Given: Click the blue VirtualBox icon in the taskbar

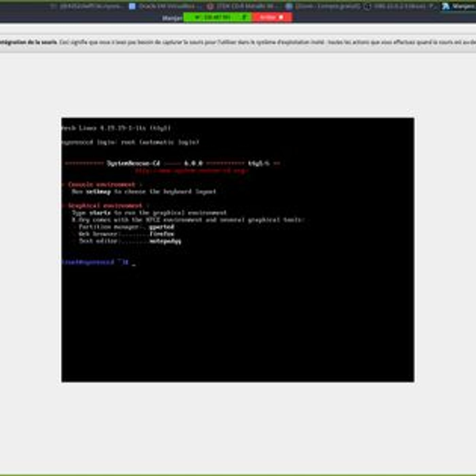Looking at the screenshot, I should tap(132, 6).
